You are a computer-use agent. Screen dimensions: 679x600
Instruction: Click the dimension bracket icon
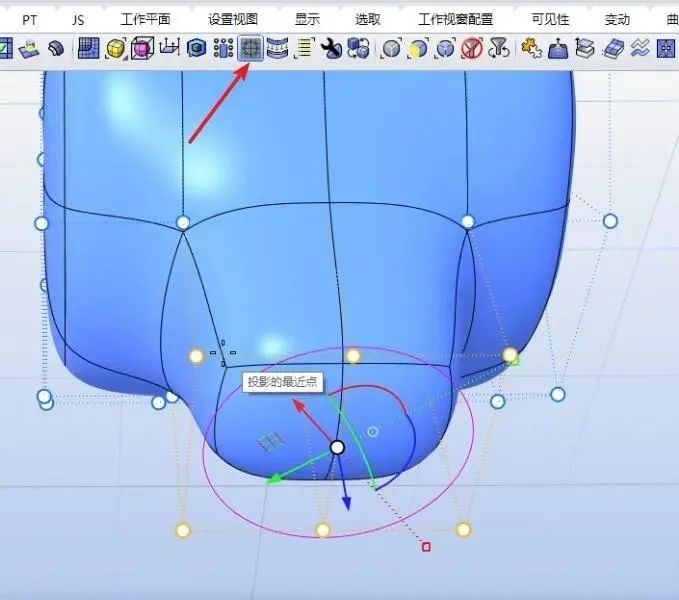(x=169, y=47)
